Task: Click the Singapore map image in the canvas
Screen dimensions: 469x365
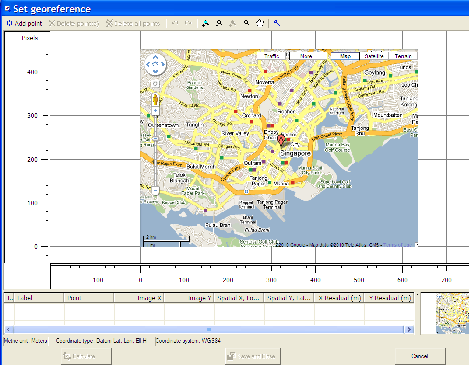Action: pos(279,148)
